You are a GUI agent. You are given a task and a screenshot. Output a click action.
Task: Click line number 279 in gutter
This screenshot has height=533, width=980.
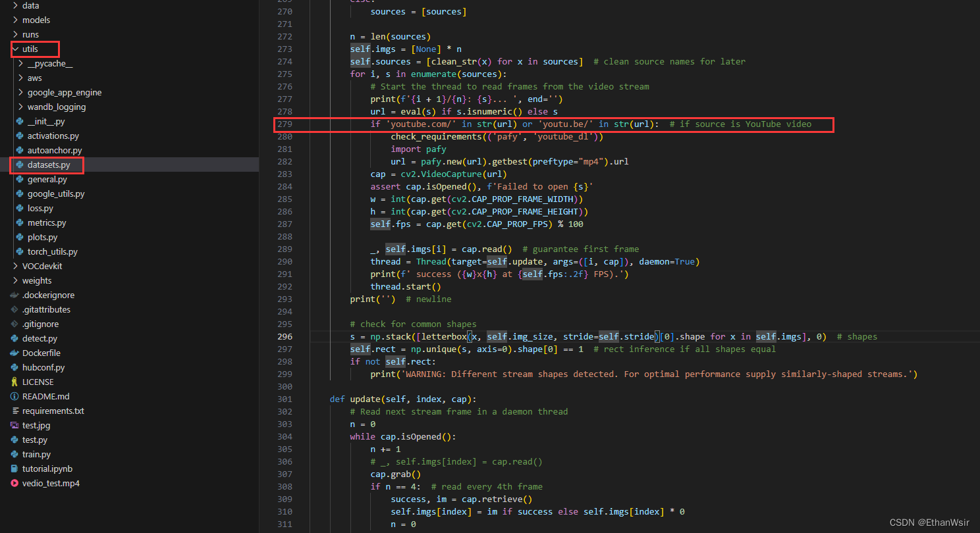coord(285,124)
